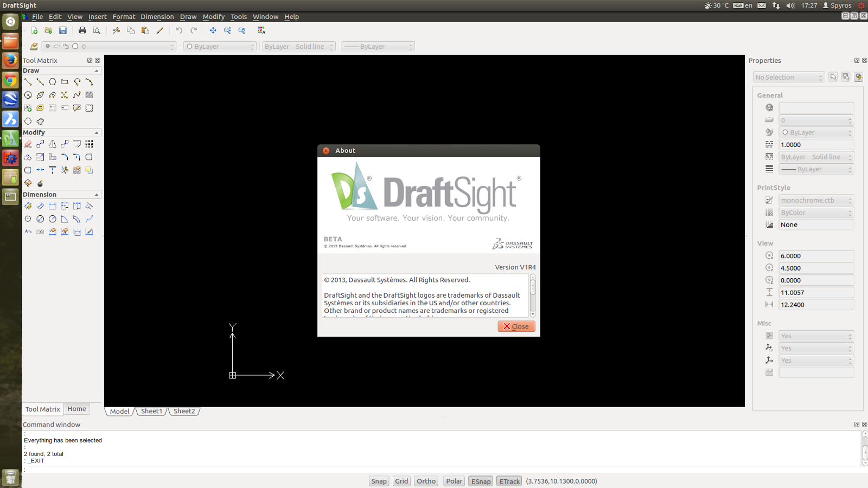The image size is (868, 488).
Task: Select the Polygon draw tool
Action: (53, 82)
